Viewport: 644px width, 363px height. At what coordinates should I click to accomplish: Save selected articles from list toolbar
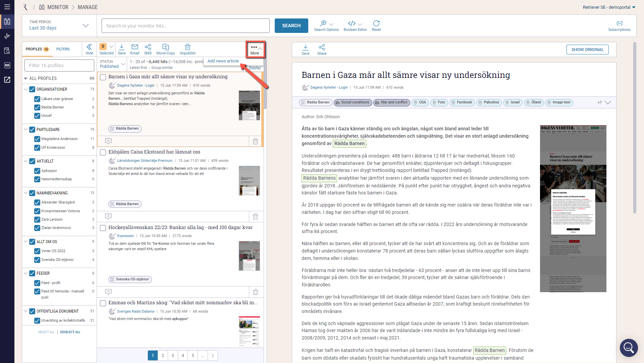coord(121,49)
